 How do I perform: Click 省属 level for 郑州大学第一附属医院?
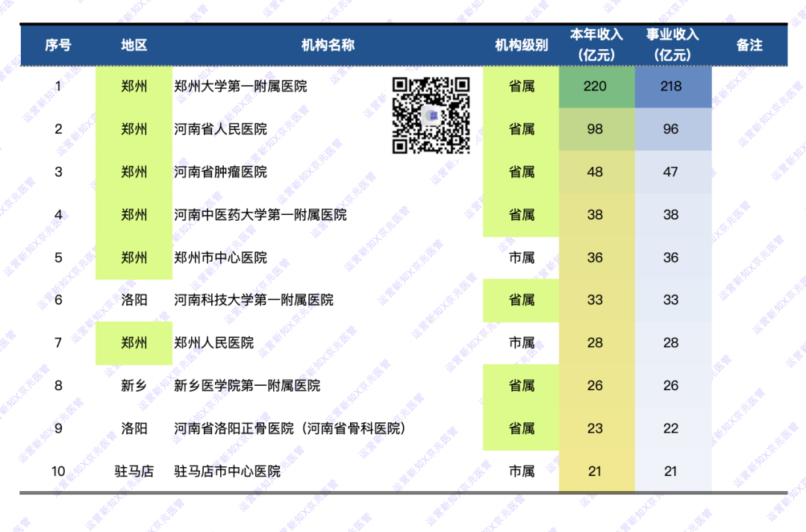click(x=521, y=87)
